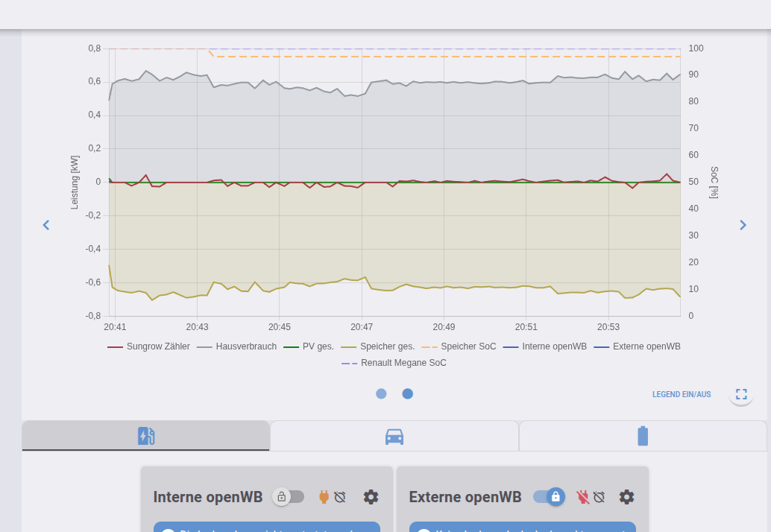
Task: Click the 20:41 time axis label
Action: [x=115, y=327]
